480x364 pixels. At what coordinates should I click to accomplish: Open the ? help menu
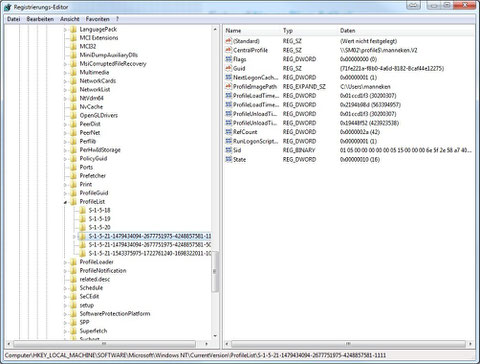(117, 19)
